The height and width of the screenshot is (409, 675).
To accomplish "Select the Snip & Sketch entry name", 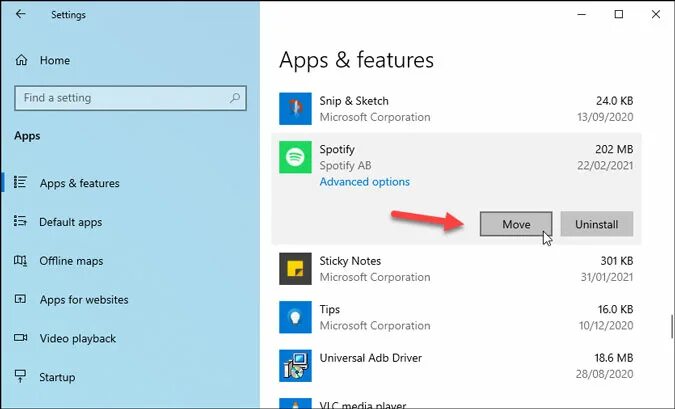I will click(x=354, y=101).
